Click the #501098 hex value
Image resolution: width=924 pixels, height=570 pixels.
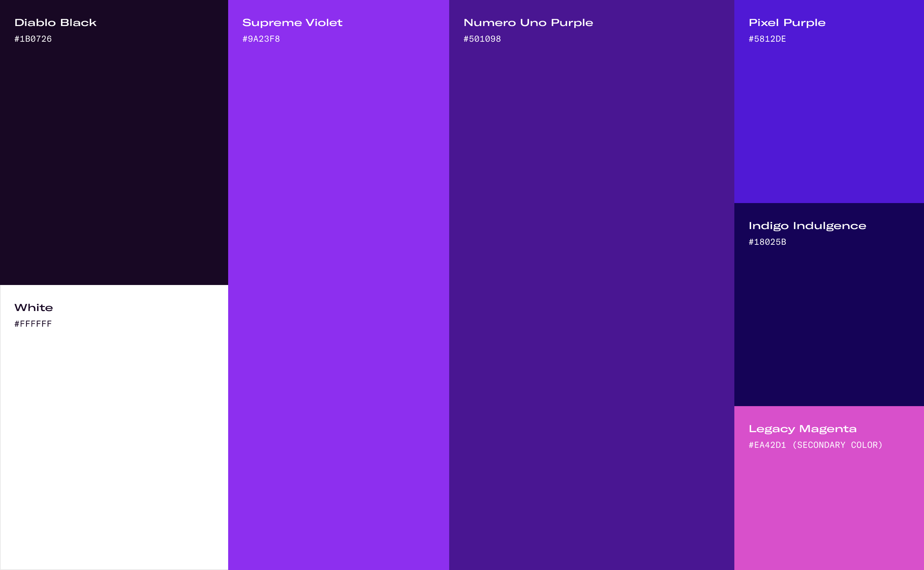482,39
